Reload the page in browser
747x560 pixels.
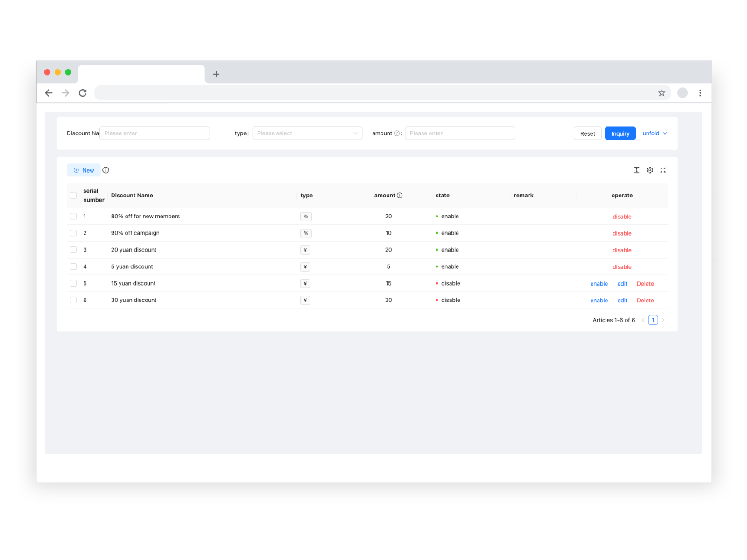click(x=83, y=93)
